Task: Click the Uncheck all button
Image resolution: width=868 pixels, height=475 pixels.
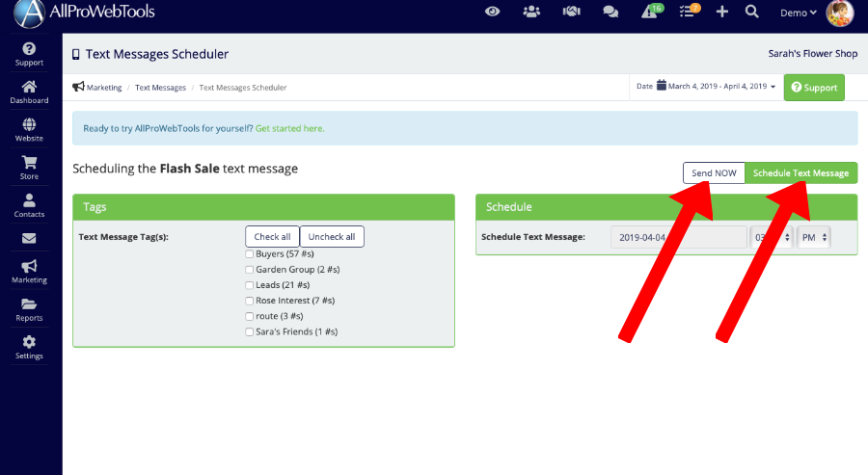Action: (332, 237)
